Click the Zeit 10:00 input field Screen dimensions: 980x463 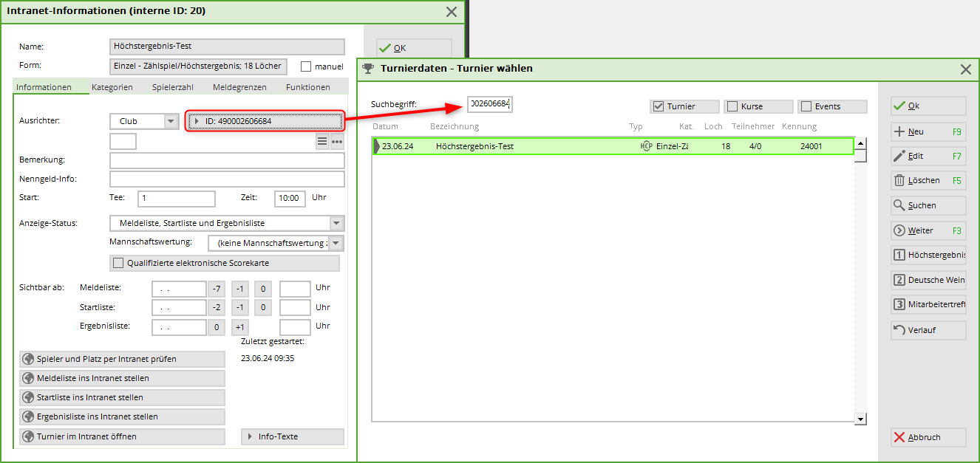290,199
